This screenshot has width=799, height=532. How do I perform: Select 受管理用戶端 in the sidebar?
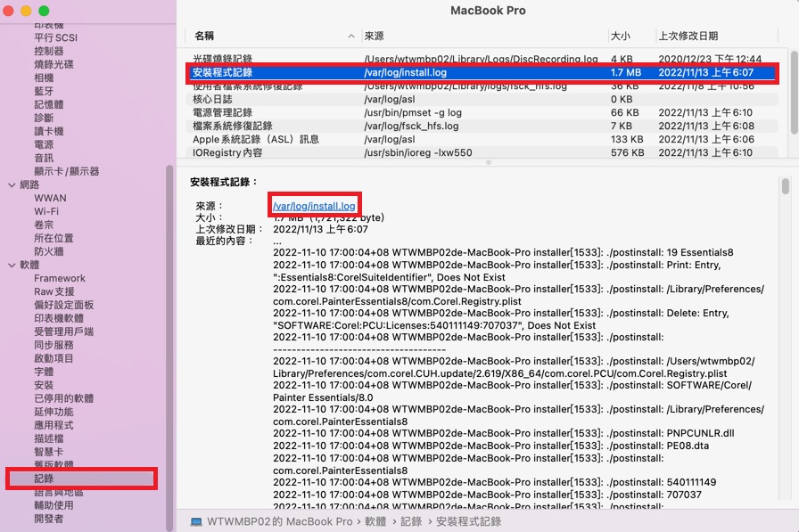[63, 331]
